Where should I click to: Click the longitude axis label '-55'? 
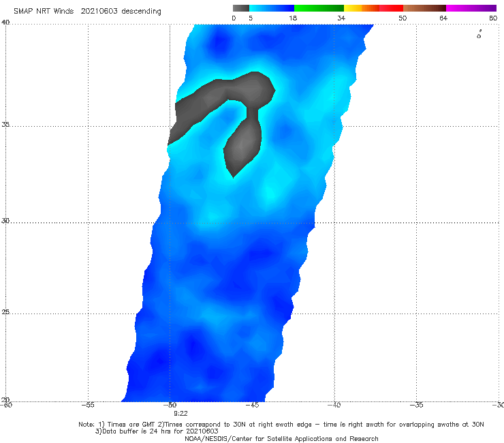pyautogui.click(x=88, y=405)
